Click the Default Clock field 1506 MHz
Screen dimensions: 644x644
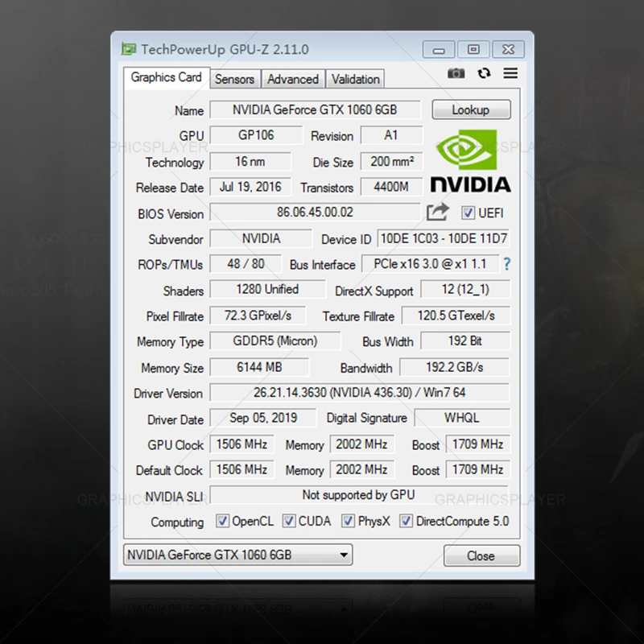tap(242, 470)
